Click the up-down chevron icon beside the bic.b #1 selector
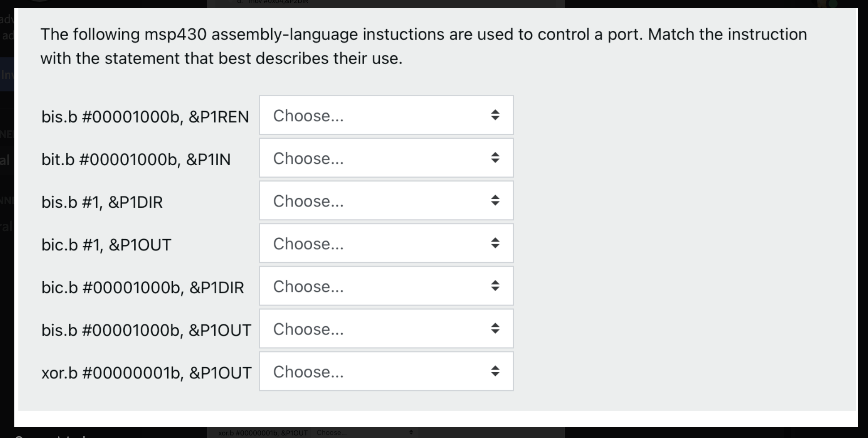868x438 pixels. pos(494,243)
